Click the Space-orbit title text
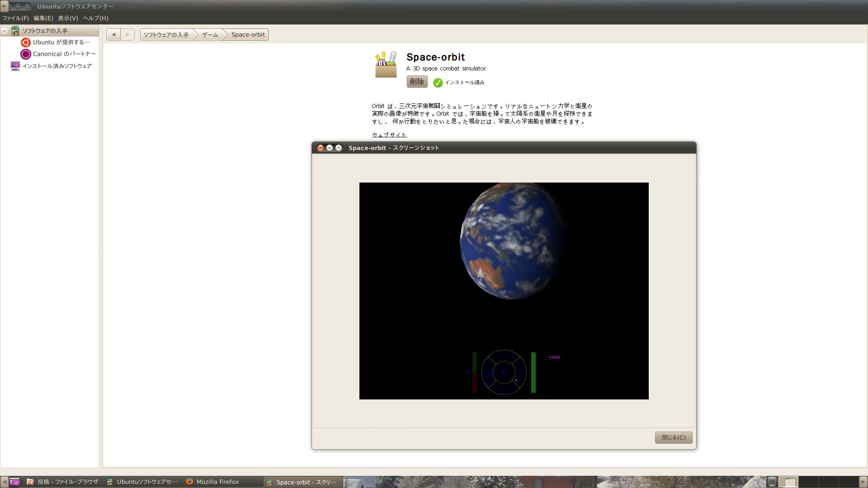The image size is (868, 488). pyautogui.click(x=435, y=57)
